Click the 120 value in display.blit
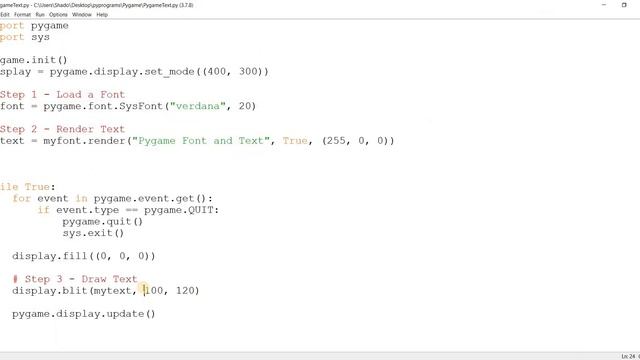This screenshot has width=640, height=360. pyautogui.click(x=185, y=291)
